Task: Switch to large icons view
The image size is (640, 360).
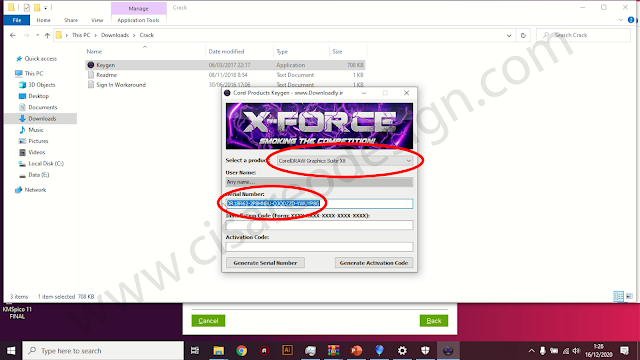Action: pos(629,296)
